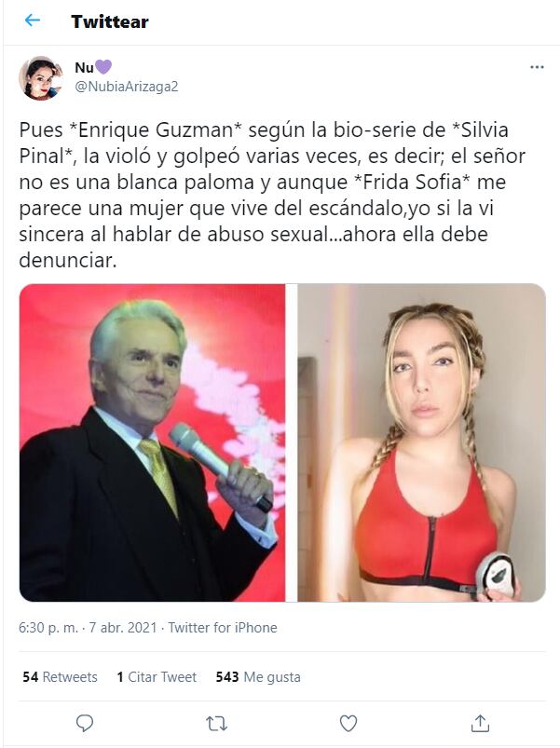
Task: Click the tweet text about Enrique Guzman
Action: coord(272,195)
